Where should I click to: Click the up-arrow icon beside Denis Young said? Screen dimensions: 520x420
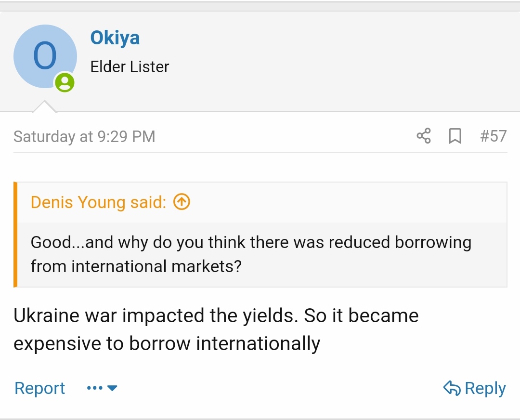click(182, 202)
